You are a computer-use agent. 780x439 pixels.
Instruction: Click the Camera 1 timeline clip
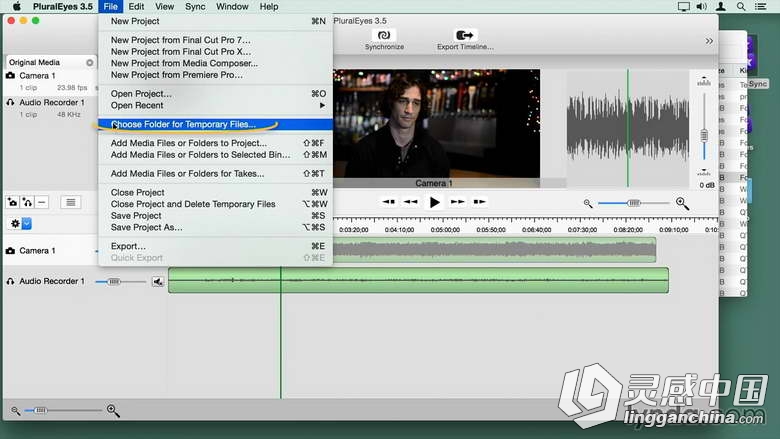pyautogui.click(x=494, y=250)
